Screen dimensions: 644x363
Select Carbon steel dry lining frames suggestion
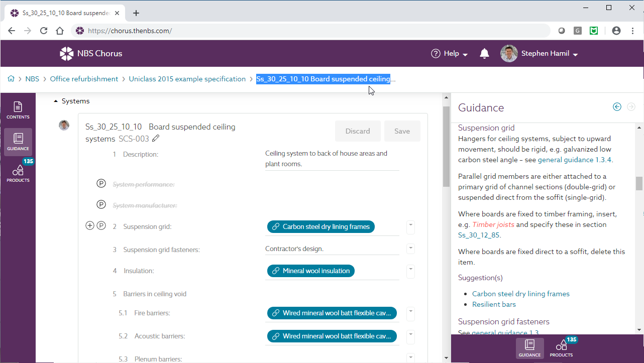521,294
